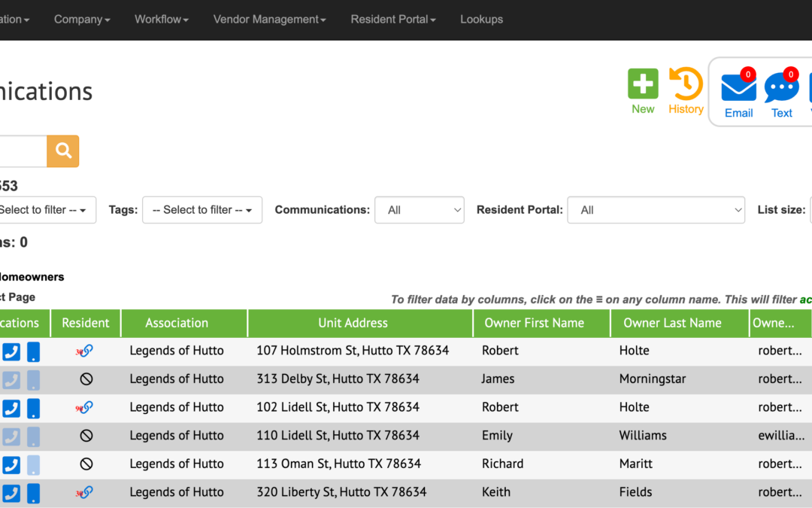Click the green New plus icon
Screen dimensions: 812x508
point(643,84)
